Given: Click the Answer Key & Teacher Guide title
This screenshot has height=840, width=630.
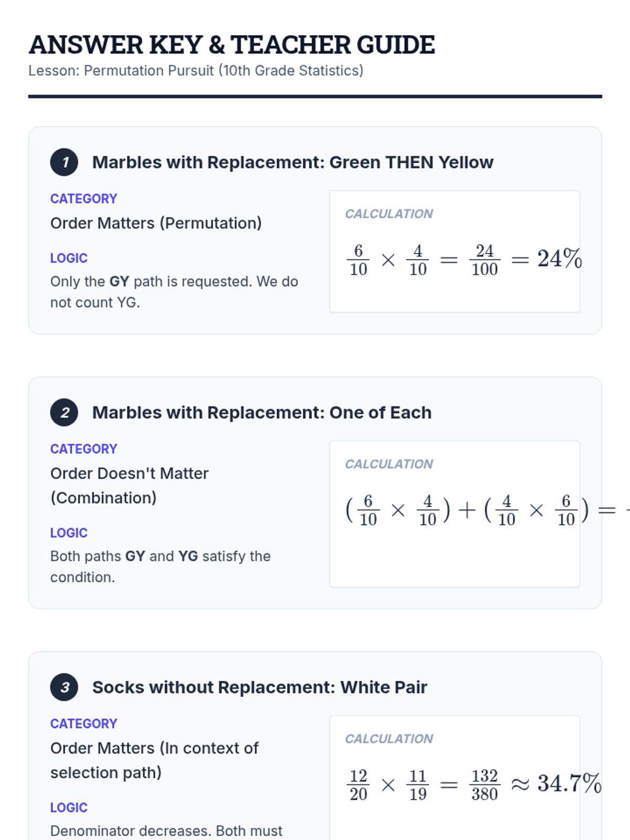Looking at the screenshot, I should tap(232, 45).
